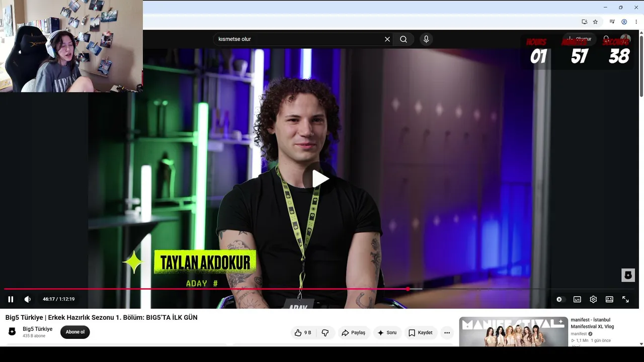Switch to theater mode view
The width and height of the screenshot is (644, 362).
[609, 299]
